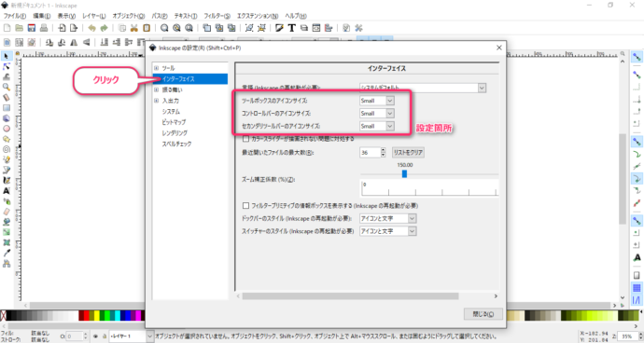Click the recent files count input field
This screenshot has height=343, width=644.
click(370, 153)
